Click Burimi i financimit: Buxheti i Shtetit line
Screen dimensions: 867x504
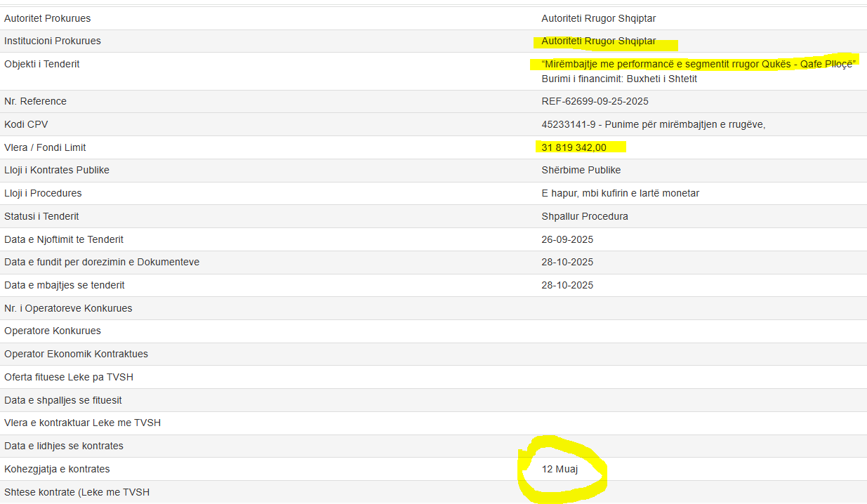pos(619,79)
